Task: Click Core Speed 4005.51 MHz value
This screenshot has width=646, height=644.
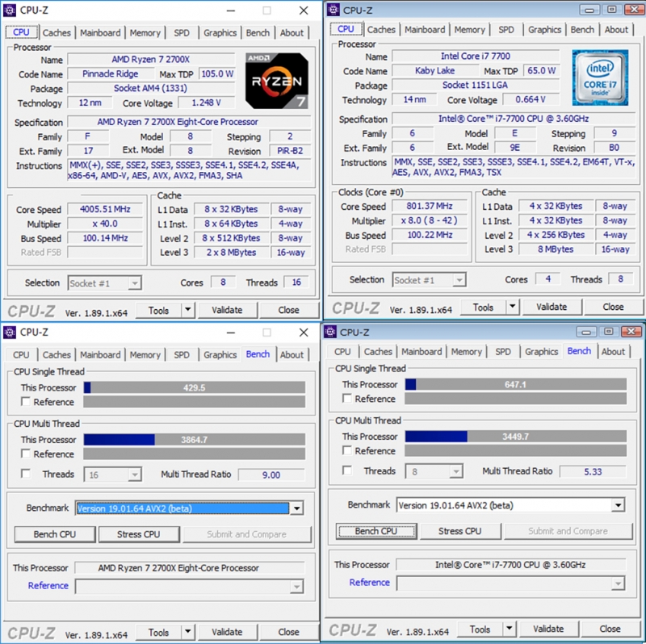Action: 105,209
